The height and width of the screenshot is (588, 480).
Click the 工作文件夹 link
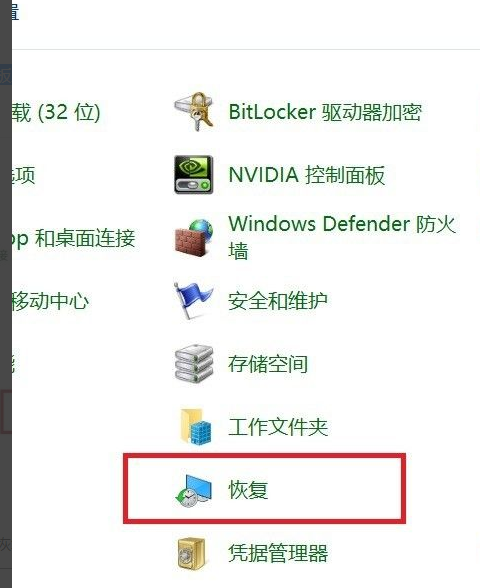point(278,427)
